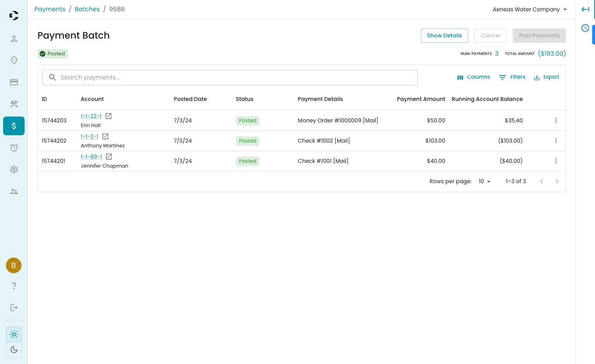595x364 pixels.
Task: Open the Payments dollar-sign sidebar icon
Action: [14, 126]
